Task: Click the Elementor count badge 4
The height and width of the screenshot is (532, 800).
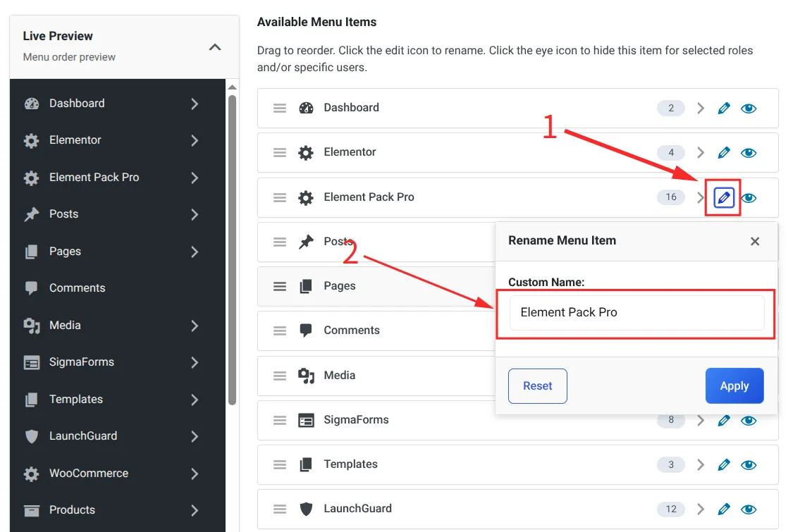Action: pyautogui.click(x=671, y=152)
